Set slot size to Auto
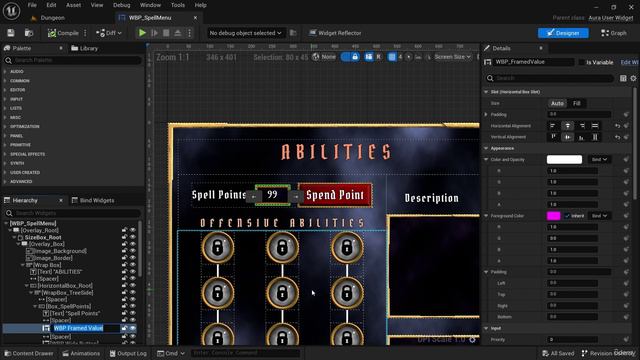 (x=557, y=104)
